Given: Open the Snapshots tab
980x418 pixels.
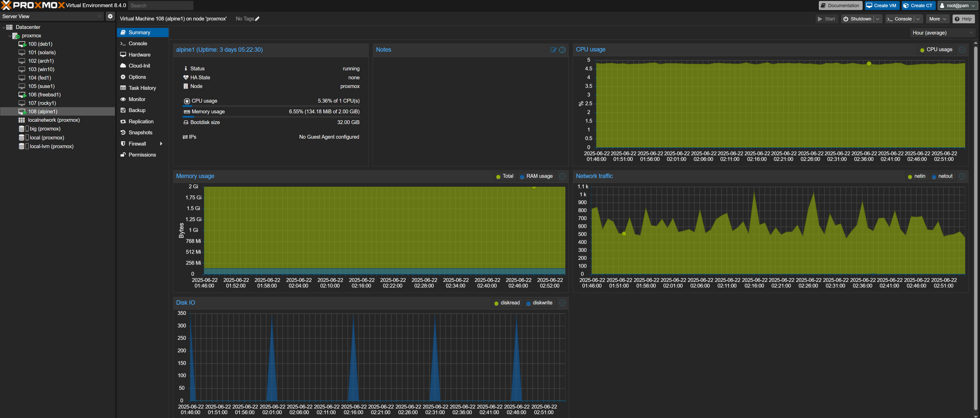Looking at the screenshot, I should pyautogui.click(x=140, y=132).
